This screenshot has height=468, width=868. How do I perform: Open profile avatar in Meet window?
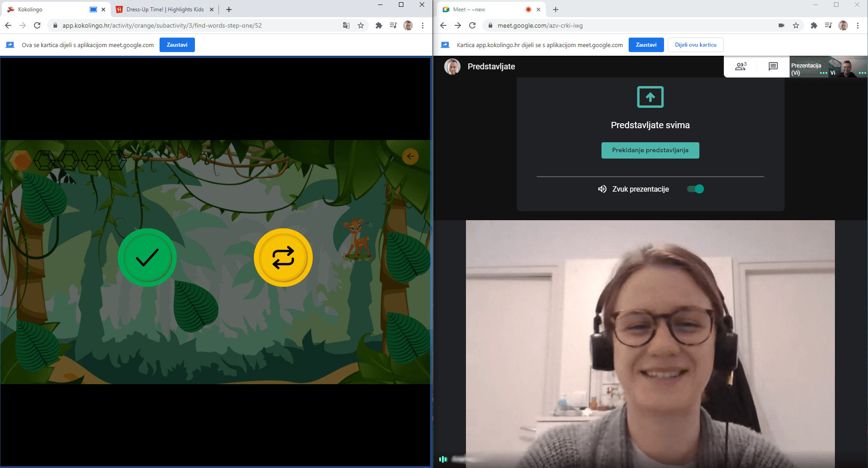[843, 25]
